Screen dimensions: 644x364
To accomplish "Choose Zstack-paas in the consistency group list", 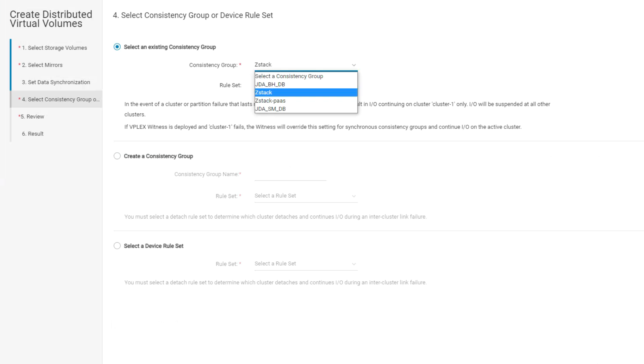I will 270,101.
